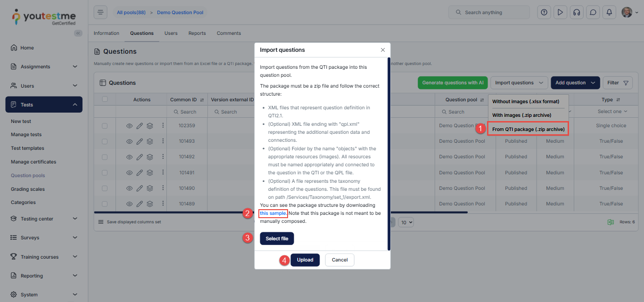Click All pools(88) breadcrumb

click(131, 13)
